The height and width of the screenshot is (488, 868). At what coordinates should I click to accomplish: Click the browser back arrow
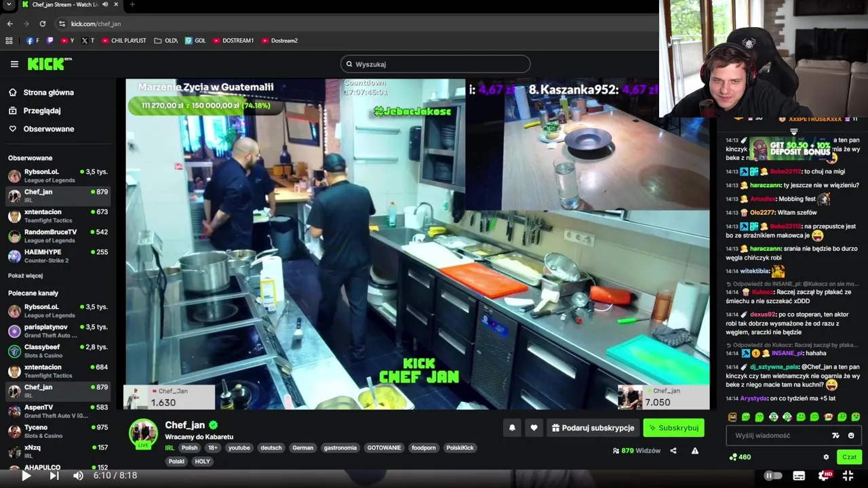click(x=9, y=24)
